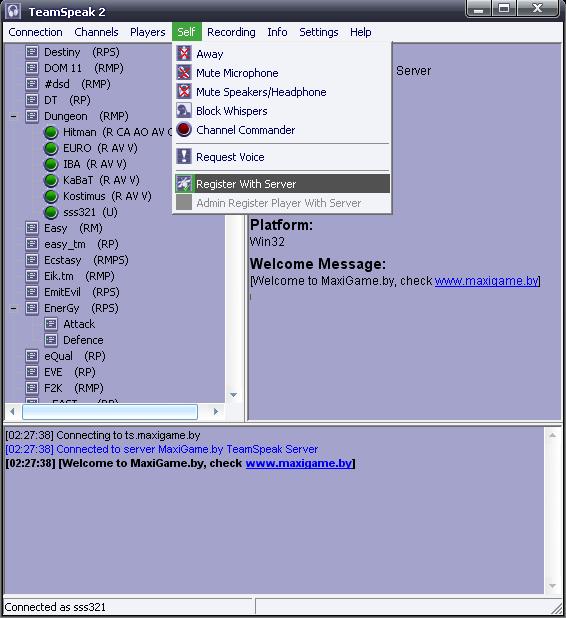Click IBA's green player status icon
Image resolution: width=566 pixels, height=618 pixels.
point(51,164)
